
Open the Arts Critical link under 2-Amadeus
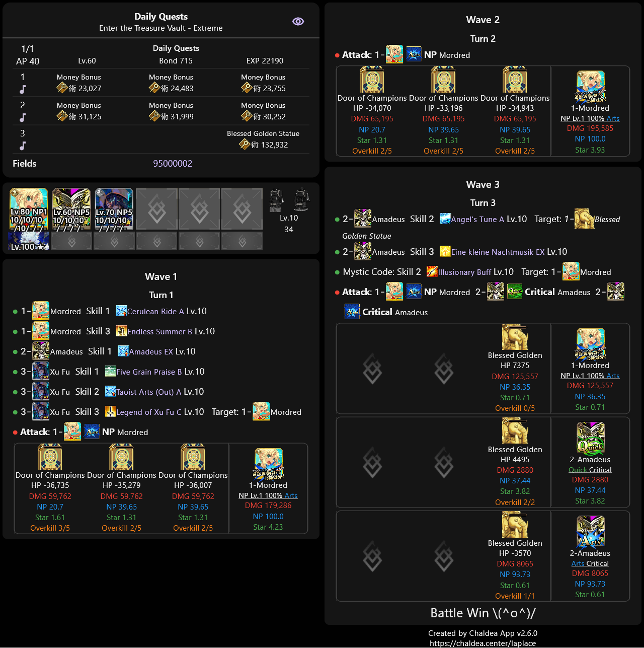pos(590,563)
